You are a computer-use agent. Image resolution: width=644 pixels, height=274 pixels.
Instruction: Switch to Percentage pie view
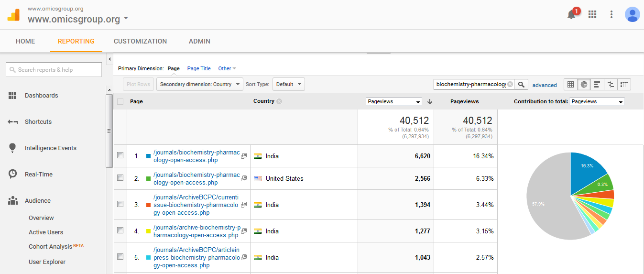pos(584,85)
